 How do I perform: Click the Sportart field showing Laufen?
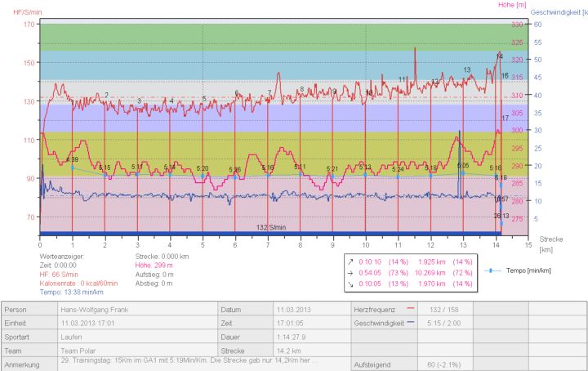(x=136, y=337)
